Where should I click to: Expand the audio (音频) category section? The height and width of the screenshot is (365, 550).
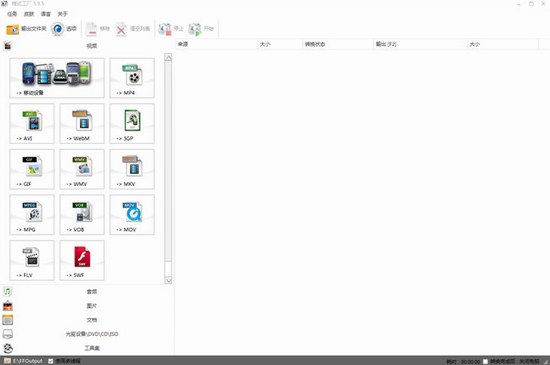[88, 291]
